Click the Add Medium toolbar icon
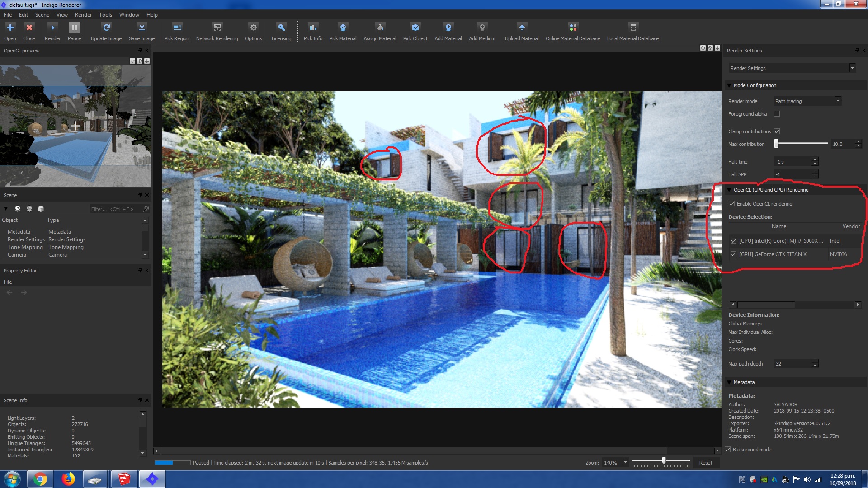Image resolution: width=868 pixels, height=488 pixels. (482, 28)
